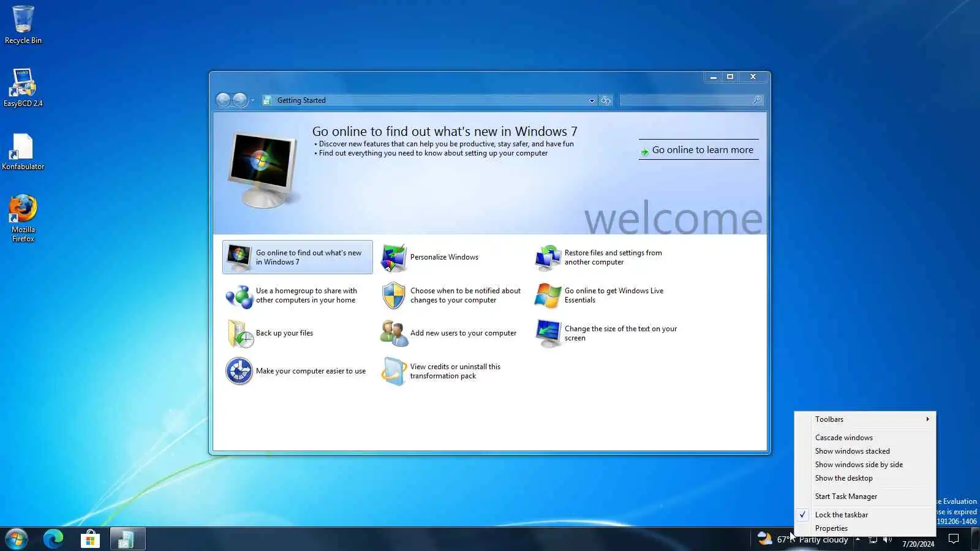Select 'Add new users to your computer'
980x551 pixels.
(448, 334)
